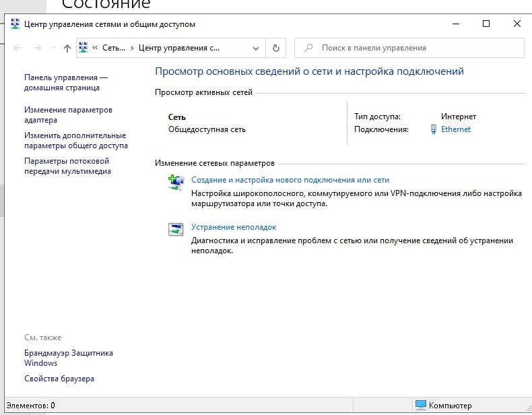Viewport: 532px width, 415px height.
Task: Click the forward navigation arrow
Action: click(37, 49)
